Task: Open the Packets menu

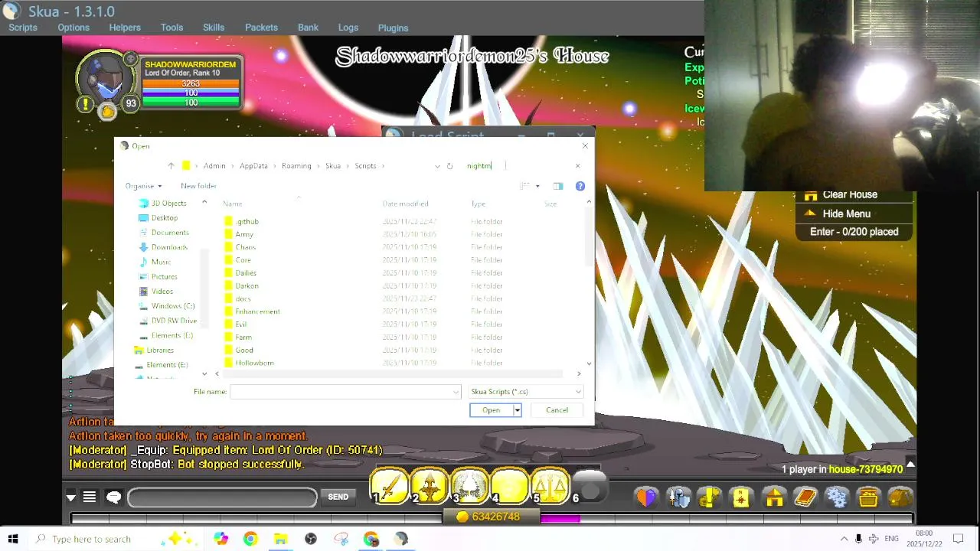Action: (x=261, y=27)
